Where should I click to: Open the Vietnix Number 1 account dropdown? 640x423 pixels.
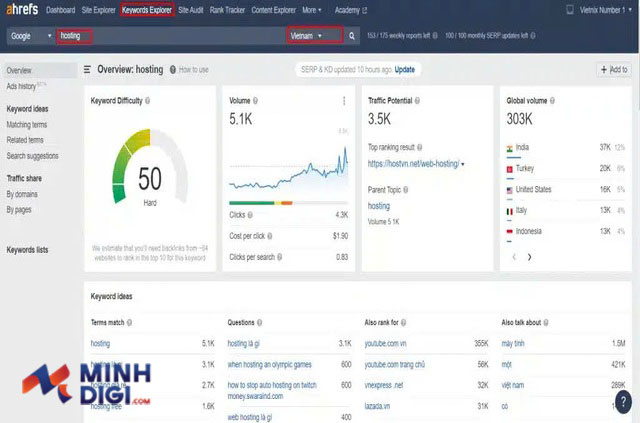606,10
